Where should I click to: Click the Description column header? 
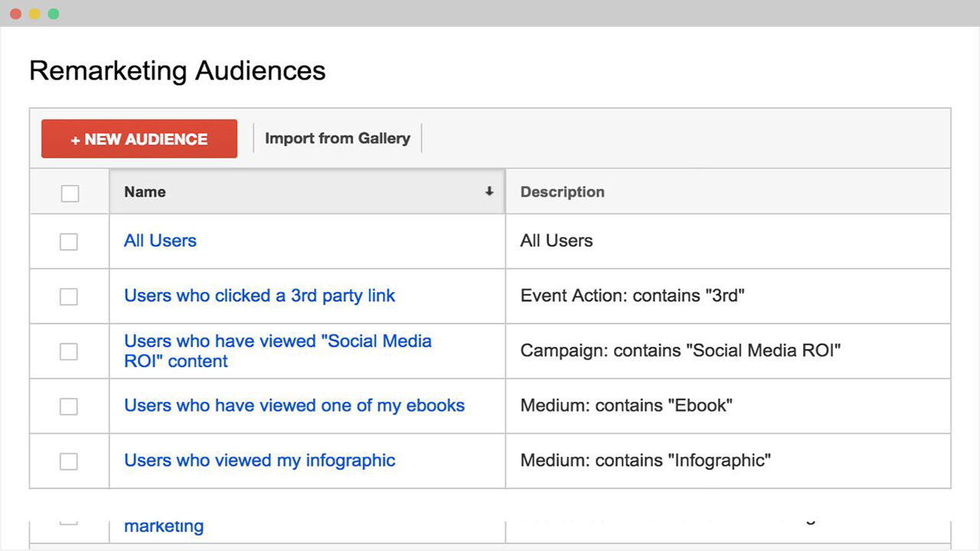pos(563,192)
